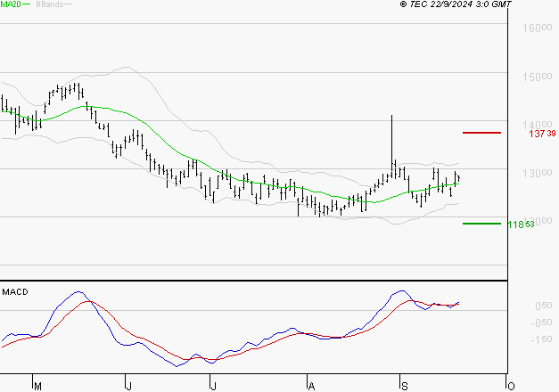Click the BBands legend label

point(50,4)
